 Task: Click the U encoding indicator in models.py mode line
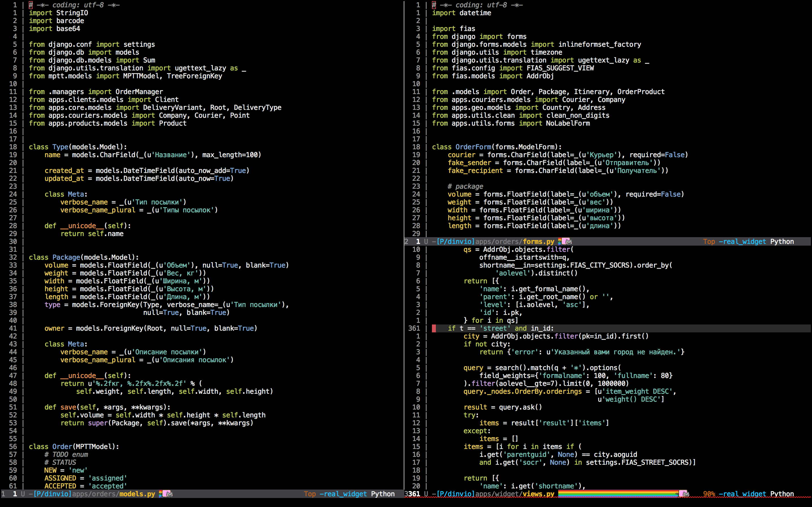pos(23,494)
